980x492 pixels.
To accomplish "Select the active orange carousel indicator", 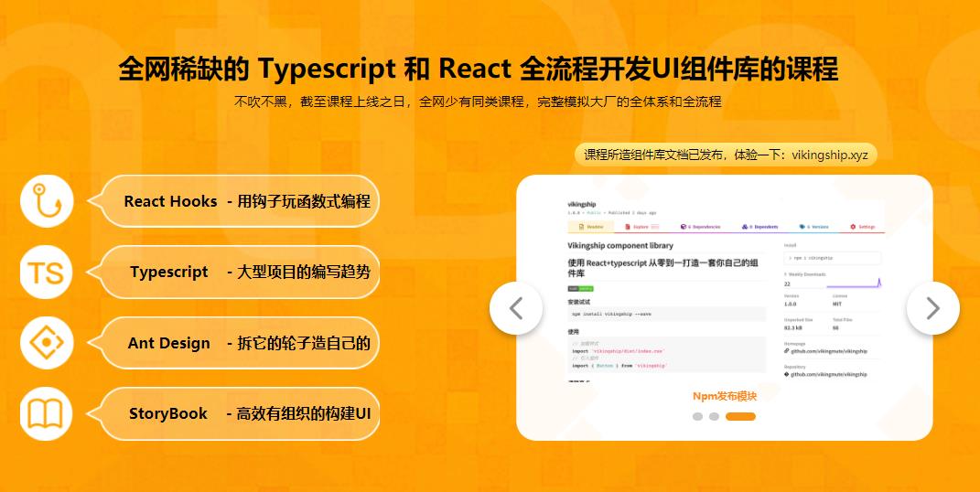I will tap(740, 416).
